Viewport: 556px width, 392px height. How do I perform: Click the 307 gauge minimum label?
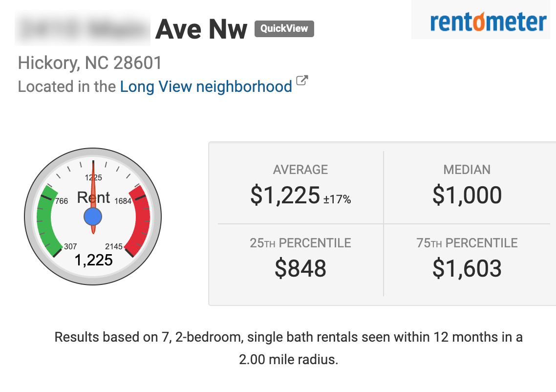point(70,246)
